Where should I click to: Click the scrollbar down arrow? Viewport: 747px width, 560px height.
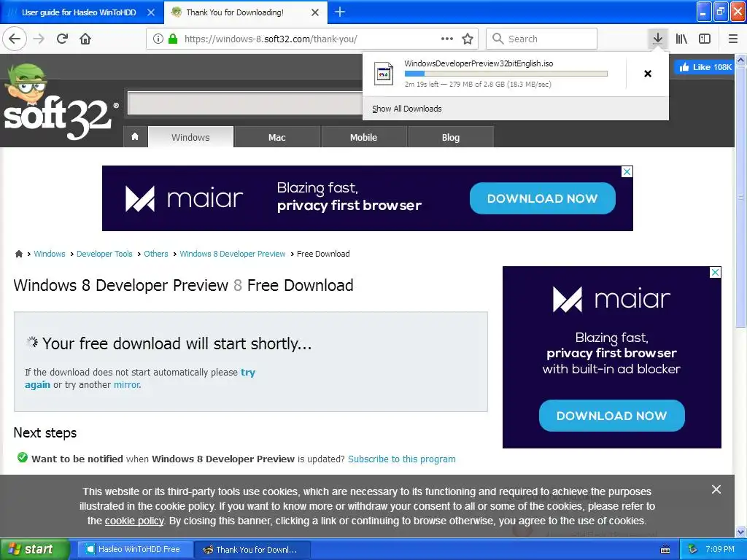coord(740,532)
